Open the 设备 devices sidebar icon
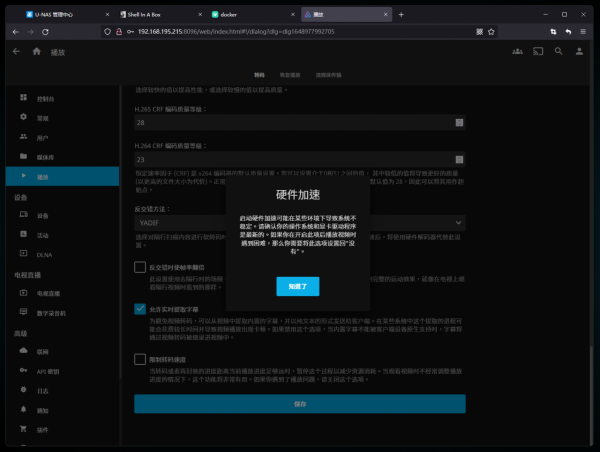The image size is (600, 452). (x=23, y=214)
